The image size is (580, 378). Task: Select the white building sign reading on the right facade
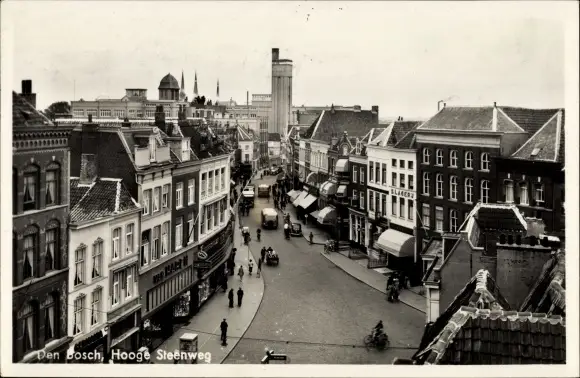(x=402, y=192)
